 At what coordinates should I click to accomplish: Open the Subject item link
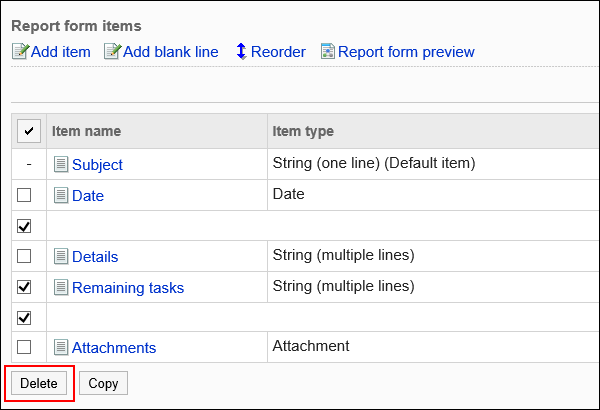97,165
